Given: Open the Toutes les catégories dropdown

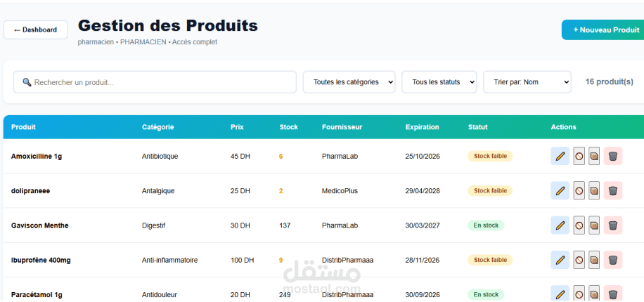Looking at the screenshot, I should 349,82.
